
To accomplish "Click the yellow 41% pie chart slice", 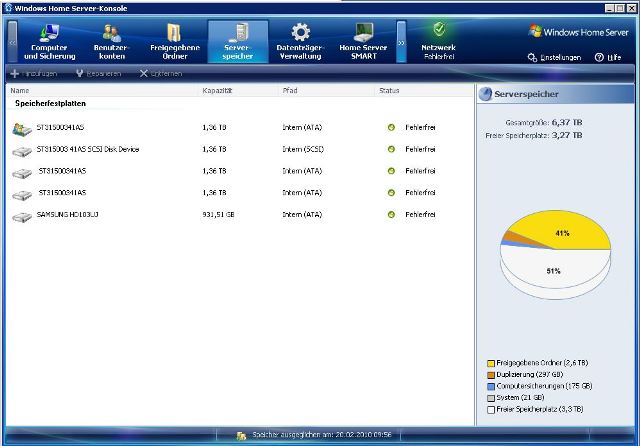I will (x=562, y=233).
